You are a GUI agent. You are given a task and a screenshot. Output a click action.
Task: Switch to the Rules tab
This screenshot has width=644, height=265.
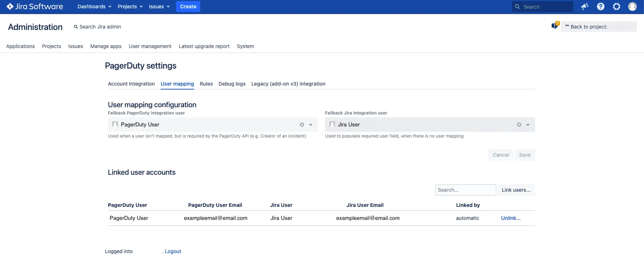click(206, 84)
